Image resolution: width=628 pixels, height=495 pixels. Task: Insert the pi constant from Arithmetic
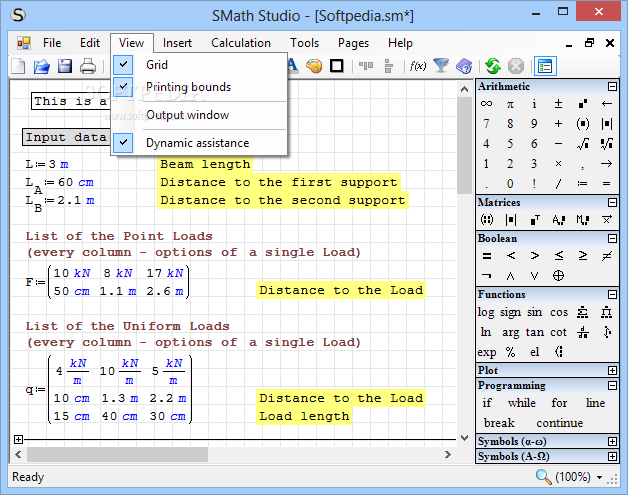(x=510, y=104)
